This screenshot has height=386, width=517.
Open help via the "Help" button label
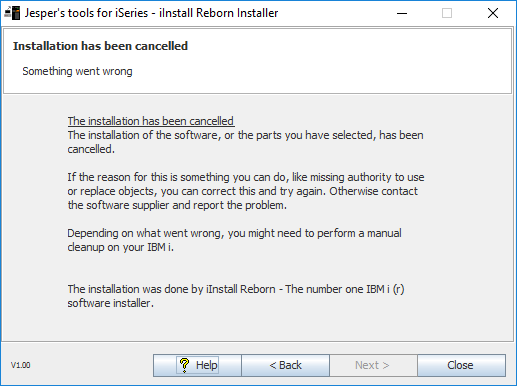(x=207, y=365)
